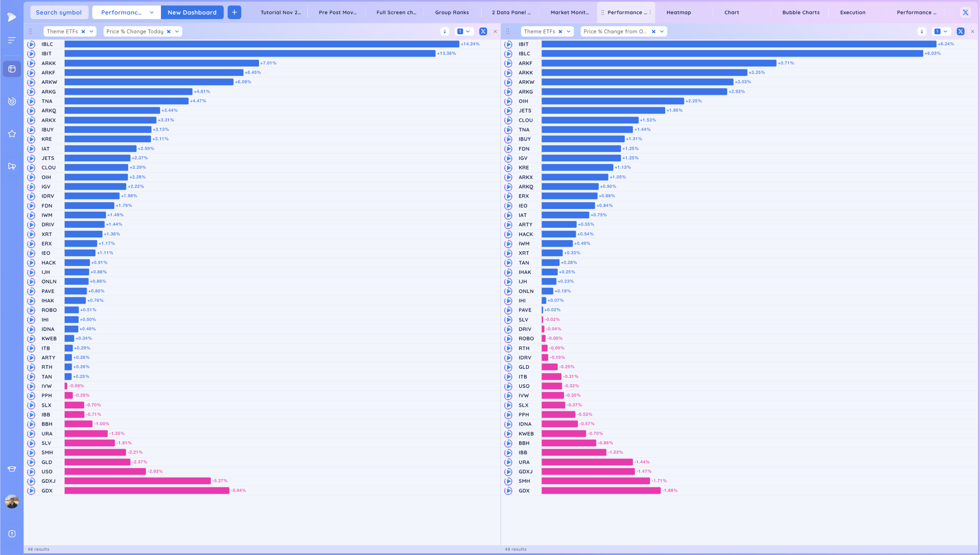Expand Price % Change Today dropdown

coord(177,32)
